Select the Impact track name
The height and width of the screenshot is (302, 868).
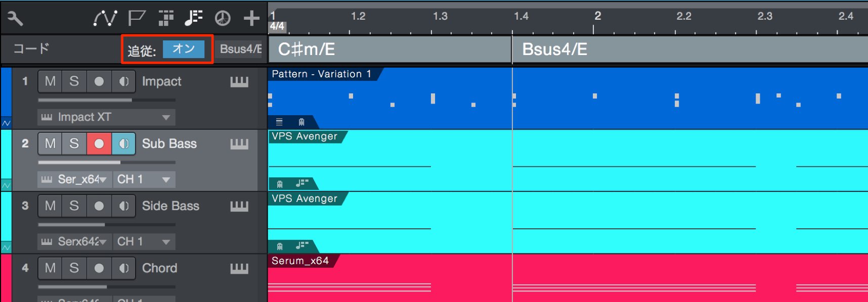pos(161,81)
